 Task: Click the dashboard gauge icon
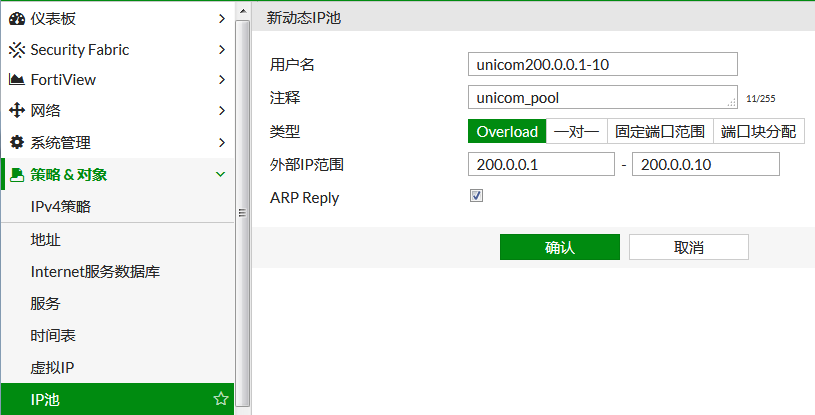point(17,18)
